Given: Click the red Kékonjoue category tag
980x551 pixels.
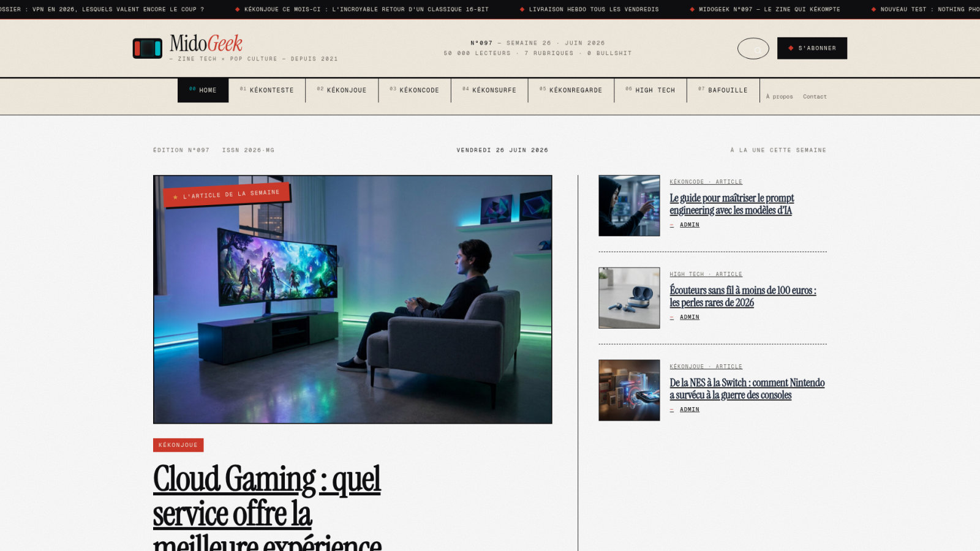Looking at the screenshot, I should 178,445.
